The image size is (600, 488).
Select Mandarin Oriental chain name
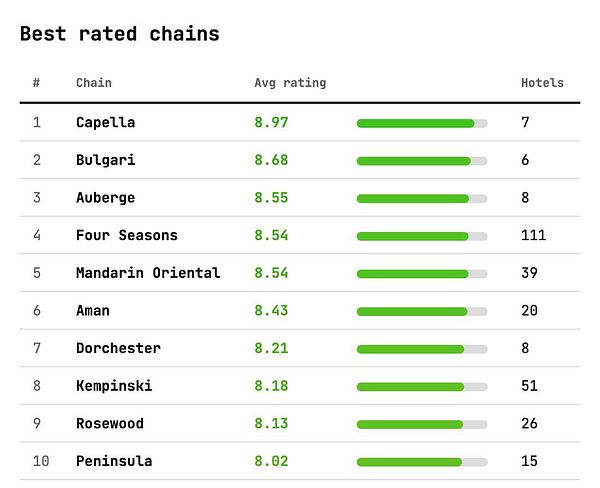(148, 273)
